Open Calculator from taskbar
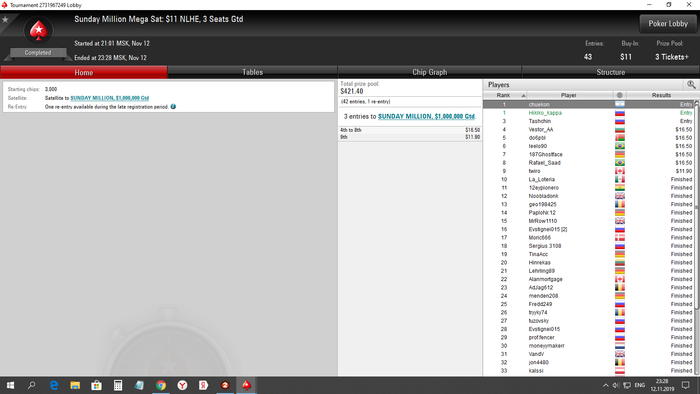 [118, 385]
